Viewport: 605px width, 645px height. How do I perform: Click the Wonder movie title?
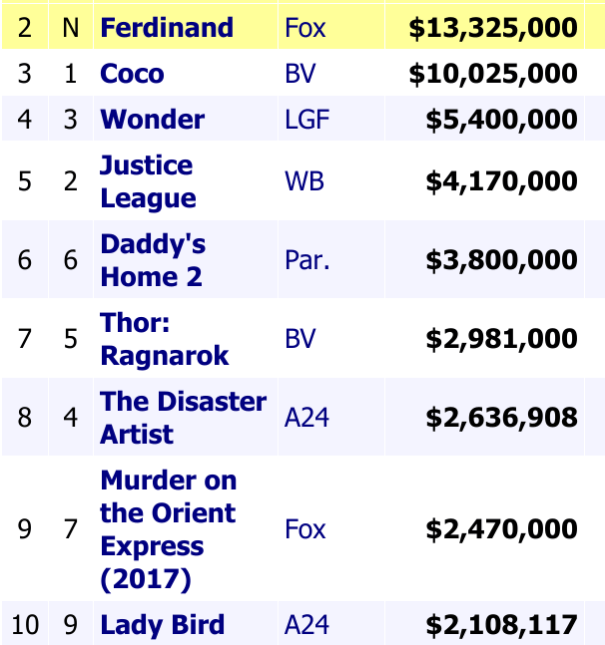152,120
